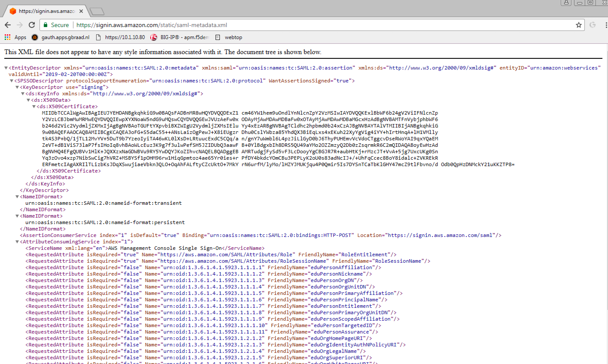The height and width of the screenshot is (364, 608).
Task: Collapse the EntityDescriptor root node
Action: (x=6, y=68)
